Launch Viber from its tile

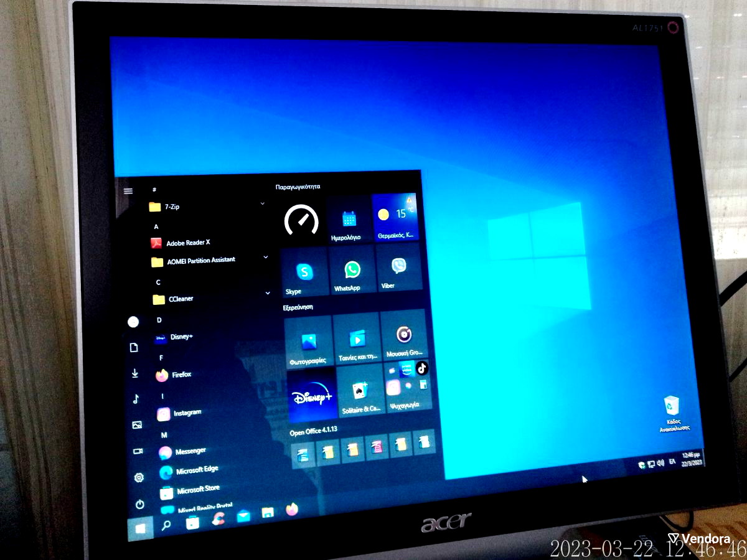[x=399, y=268]
